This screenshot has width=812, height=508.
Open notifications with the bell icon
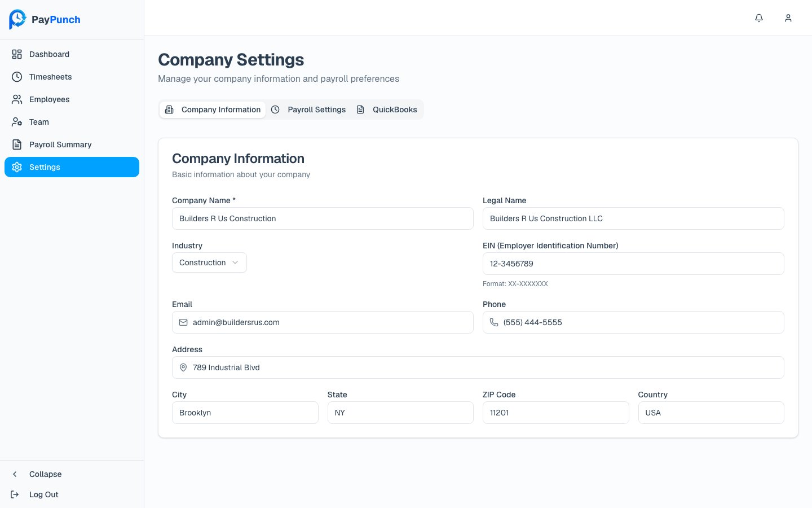click(759, 18)
